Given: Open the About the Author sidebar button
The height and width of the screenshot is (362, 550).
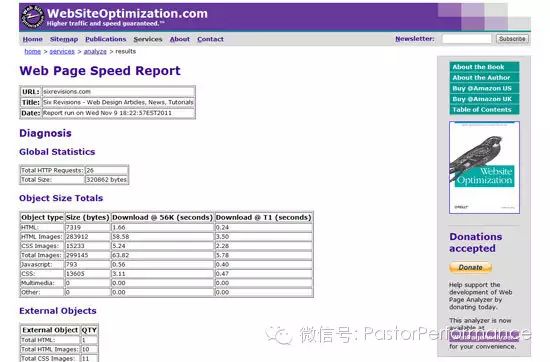Looking at the screenshot, I should pyautogui.click(x=484, y=78).
